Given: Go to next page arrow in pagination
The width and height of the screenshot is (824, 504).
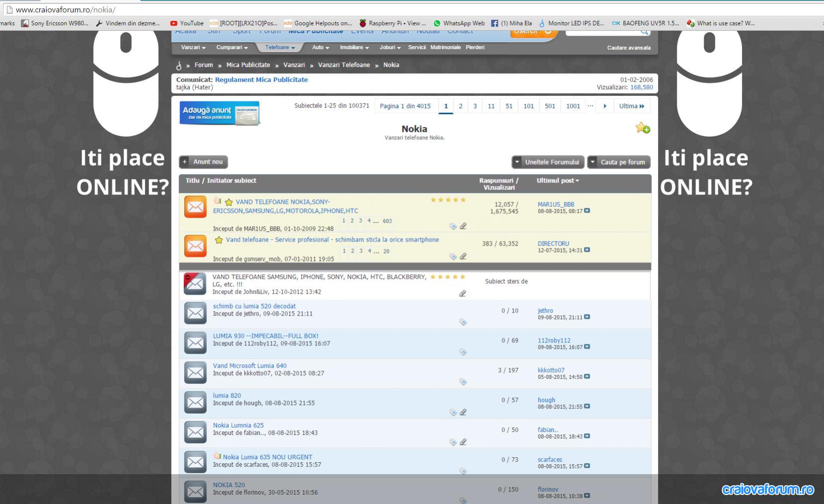Looking at the screenshot, I should 605,106.
